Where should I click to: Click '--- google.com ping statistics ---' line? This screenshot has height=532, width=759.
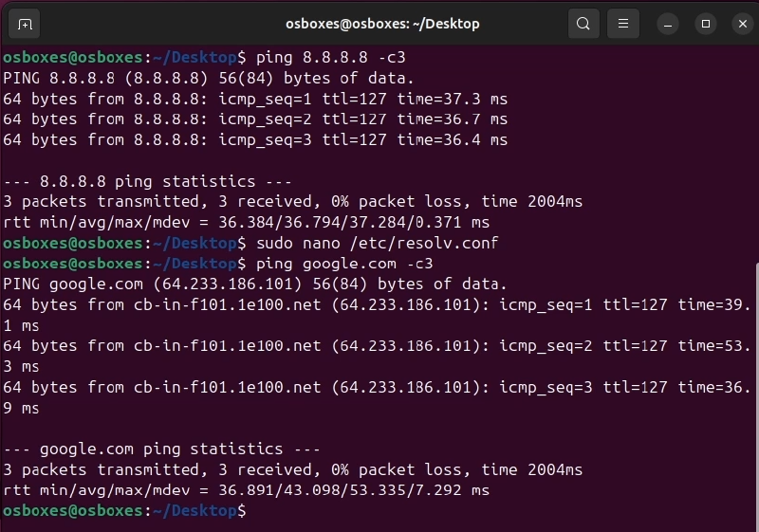(x=161, y=449)
